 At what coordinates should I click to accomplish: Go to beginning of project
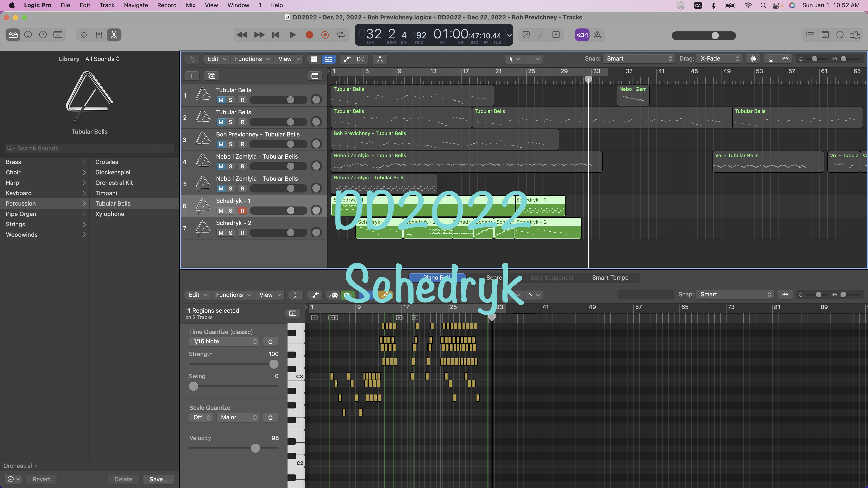tap(276, 35)
